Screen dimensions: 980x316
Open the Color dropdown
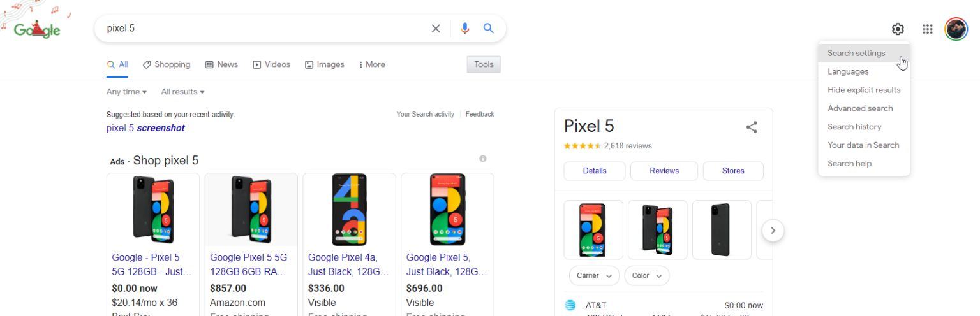(x=646, y=276)
